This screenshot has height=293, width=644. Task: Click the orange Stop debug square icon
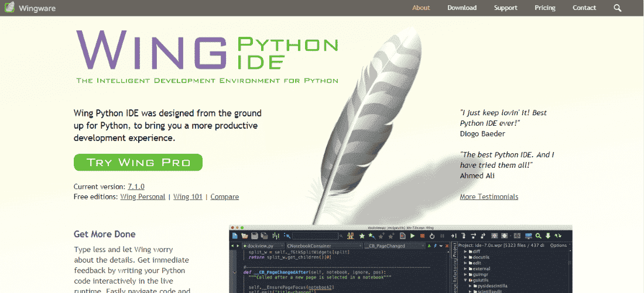(x=422, y=236)
